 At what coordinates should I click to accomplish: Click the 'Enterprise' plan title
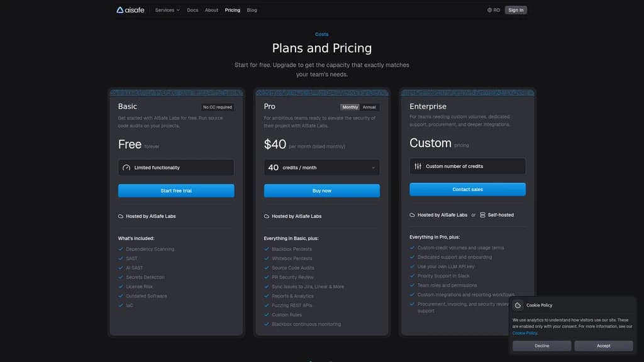pos(428,106)
